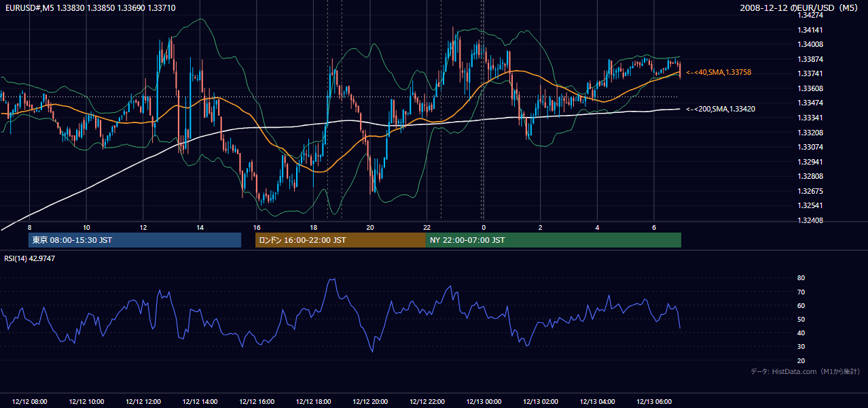Image resolution: width=868 pixels, height=408 pixels.
Task: Click the 12/12 10:00 time label
Action: (x=86, y=402)
